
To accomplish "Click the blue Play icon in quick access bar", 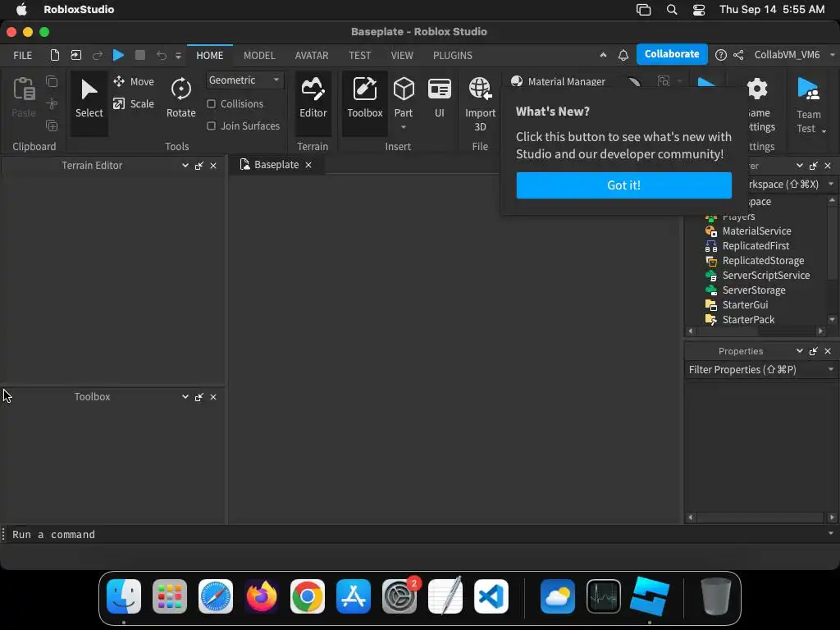I will pyautogui.click(x=118, y=55).
